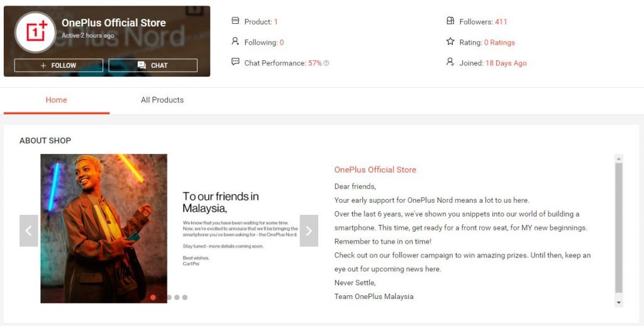Select the first carousel dot indicator
This screenshot has width=644, height=326.
(x=153, y=297)
